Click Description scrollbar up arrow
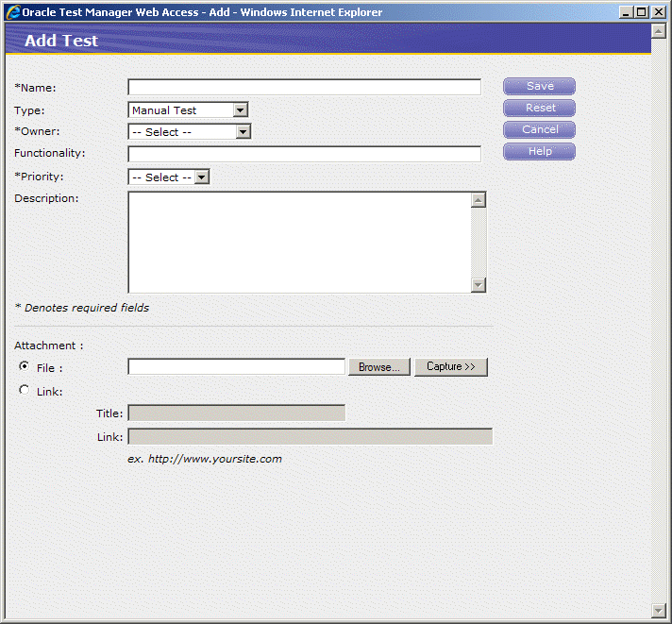 [x=479, y=200]
